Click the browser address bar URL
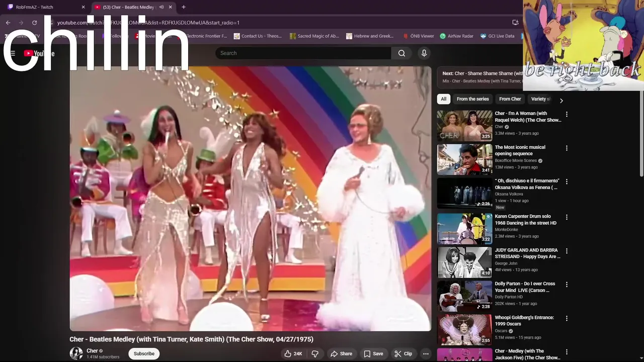The image size is (644, 362). coord(148,23)
